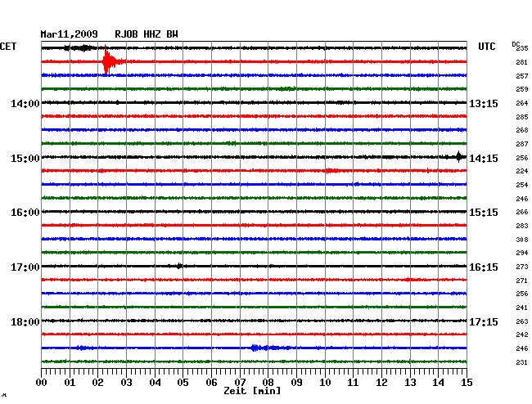
Task: Click the "06" minute tick label
Action: coord(211,383)
